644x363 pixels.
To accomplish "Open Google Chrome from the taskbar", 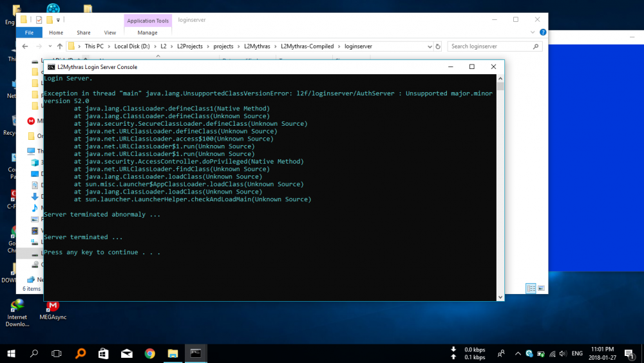I will [x=149, y=353].
